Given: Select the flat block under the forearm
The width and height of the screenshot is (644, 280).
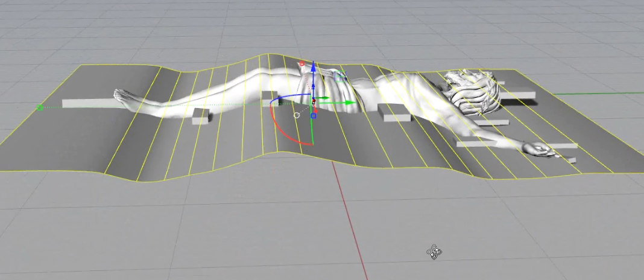Looking at the screenshot, I should [482, 144].
